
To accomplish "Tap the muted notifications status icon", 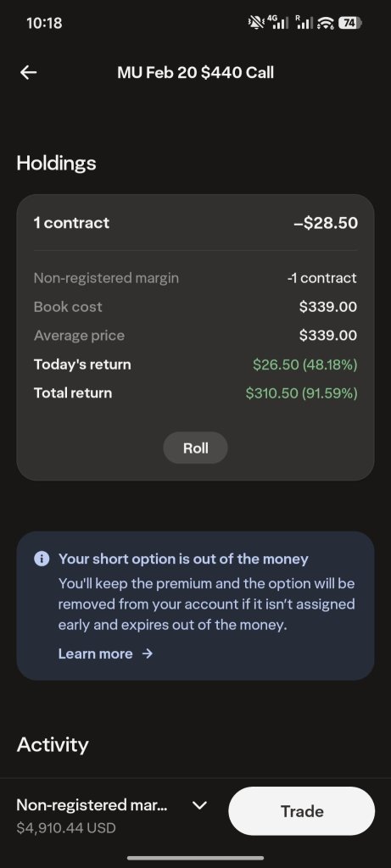I will 256,23.
